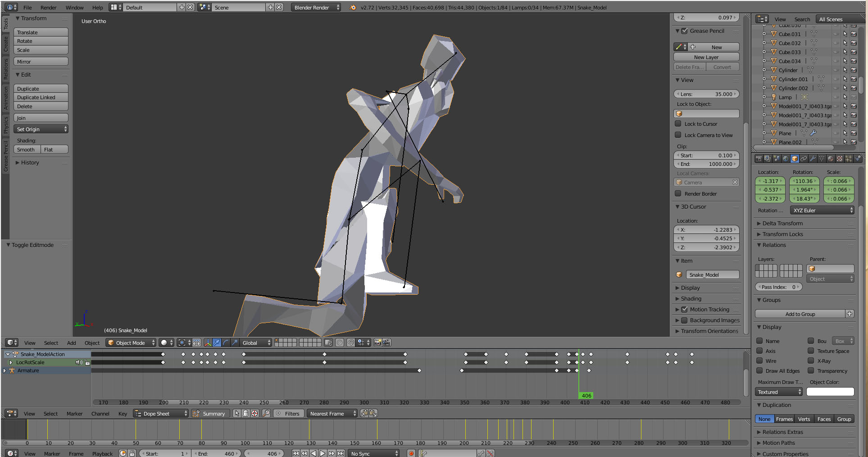Click the clip End value field
868x457 pixels.
tap(706, 164)
